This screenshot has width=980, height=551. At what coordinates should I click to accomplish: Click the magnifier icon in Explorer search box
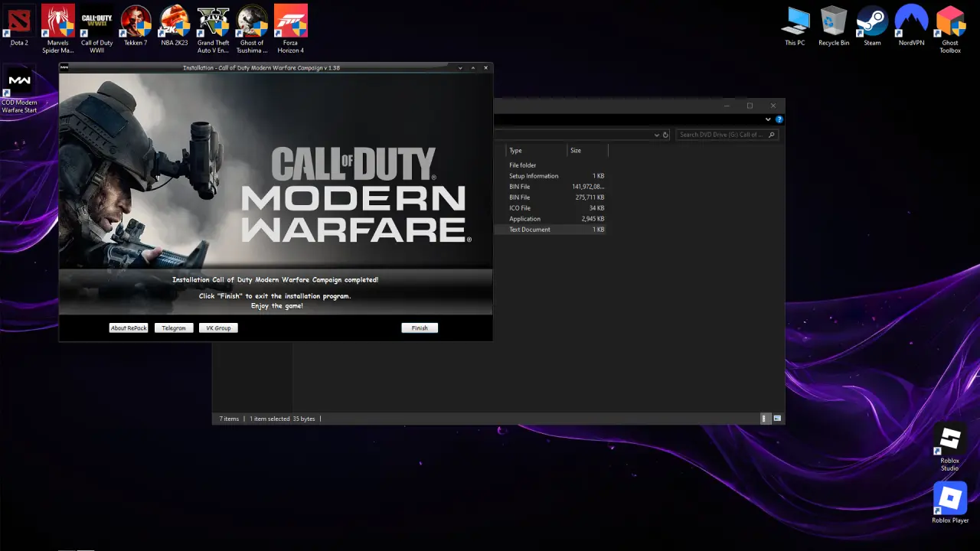click(x=771, y=135)
